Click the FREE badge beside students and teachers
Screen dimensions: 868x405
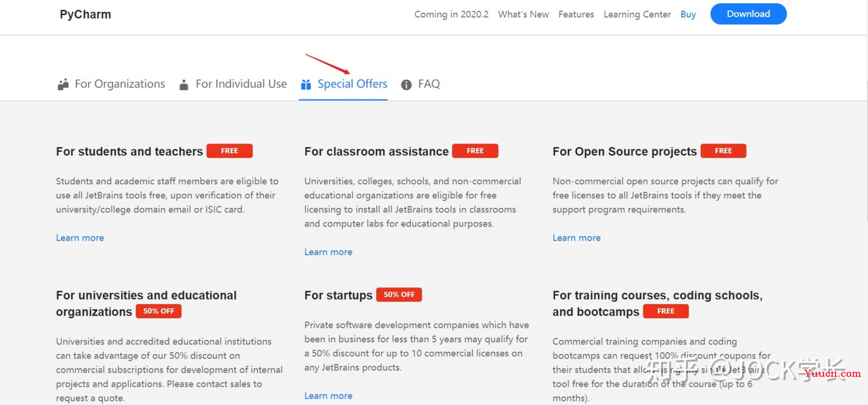(230, 151)
